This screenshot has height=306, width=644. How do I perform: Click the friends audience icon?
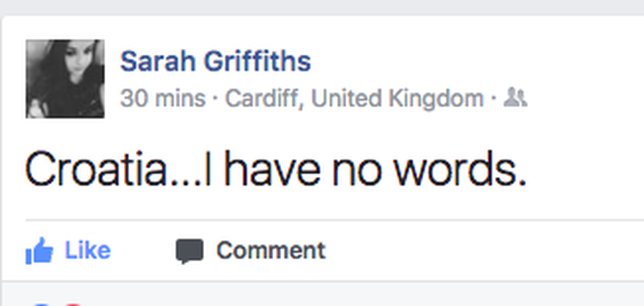coord(515,98)
